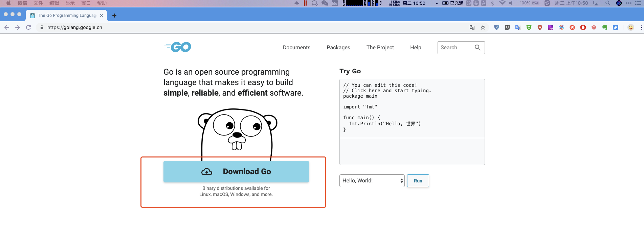
Task: Open the Packages navigation link
Action: point(338,48)
